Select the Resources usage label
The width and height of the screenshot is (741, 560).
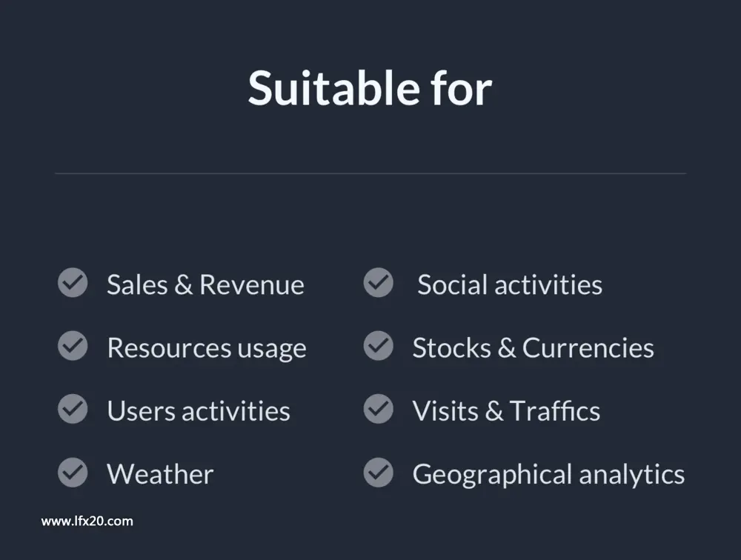pyautogui.click(x=207, y=349)
